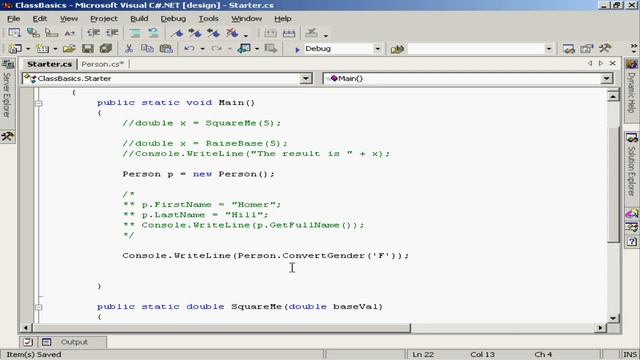Open the ClassBasics.Starter types dropdown
The image size is (640, 360).
306,78
